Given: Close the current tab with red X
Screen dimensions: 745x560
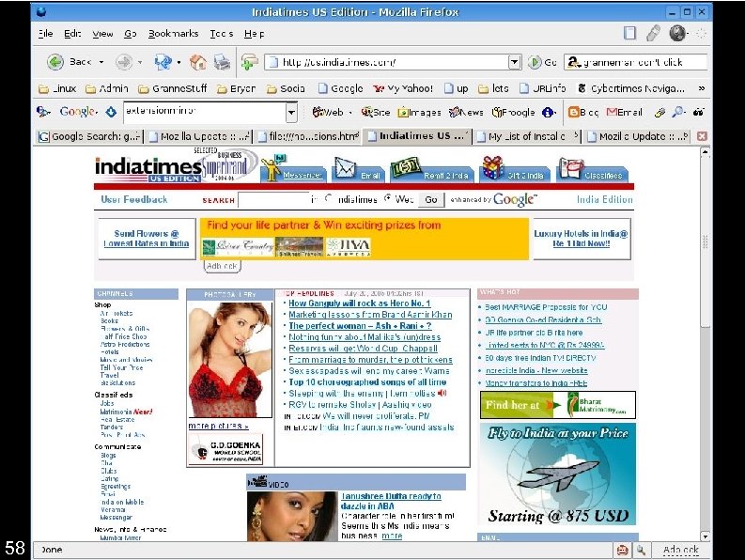Looking at the screenshot, I should point(701,136).
